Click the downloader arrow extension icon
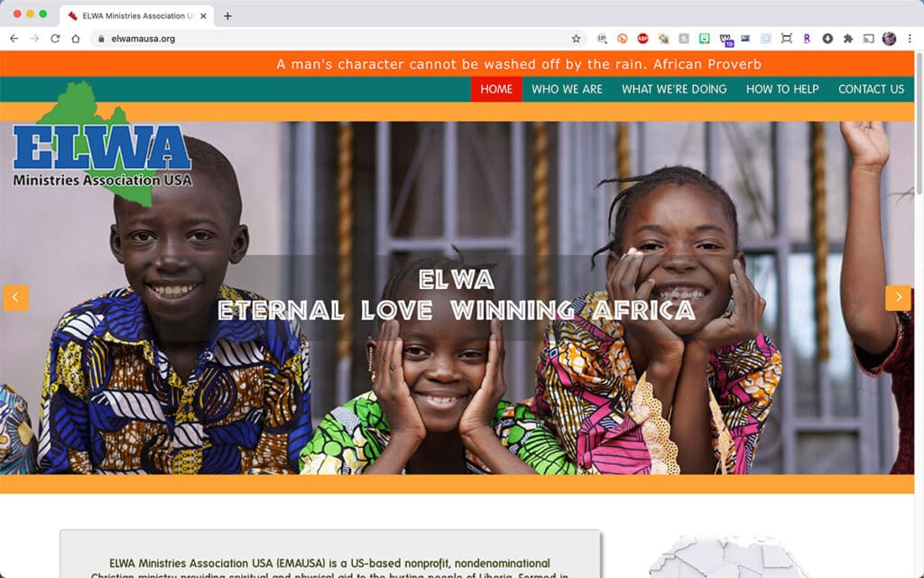 click(827, 39)
